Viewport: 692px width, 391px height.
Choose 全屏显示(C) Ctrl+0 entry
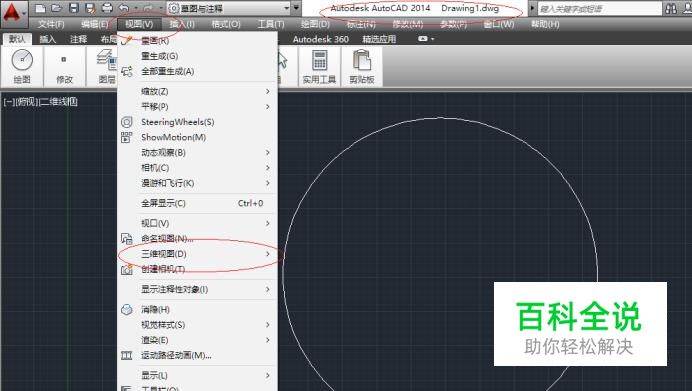[197, 203]
